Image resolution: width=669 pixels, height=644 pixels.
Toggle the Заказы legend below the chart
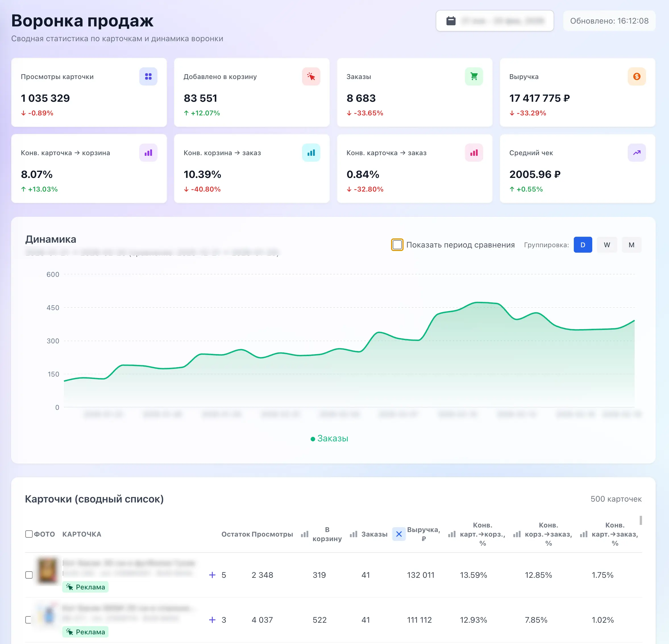[329, 439]
